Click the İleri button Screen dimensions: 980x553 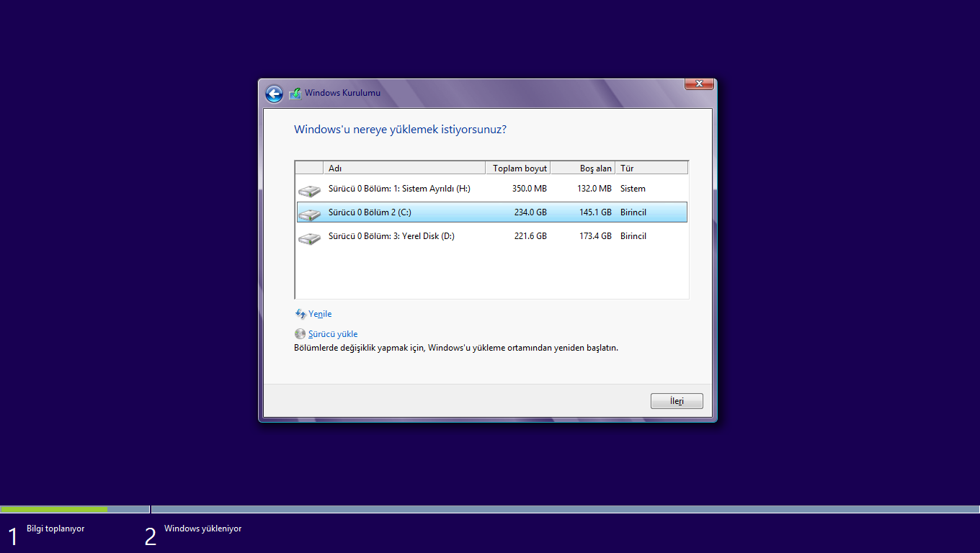677,401
